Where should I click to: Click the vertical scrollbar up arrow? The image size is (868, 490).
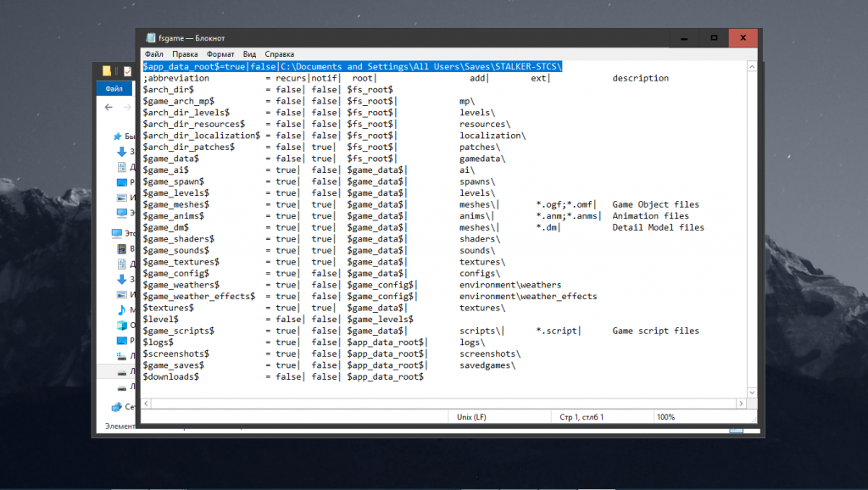tap(751, 66)
